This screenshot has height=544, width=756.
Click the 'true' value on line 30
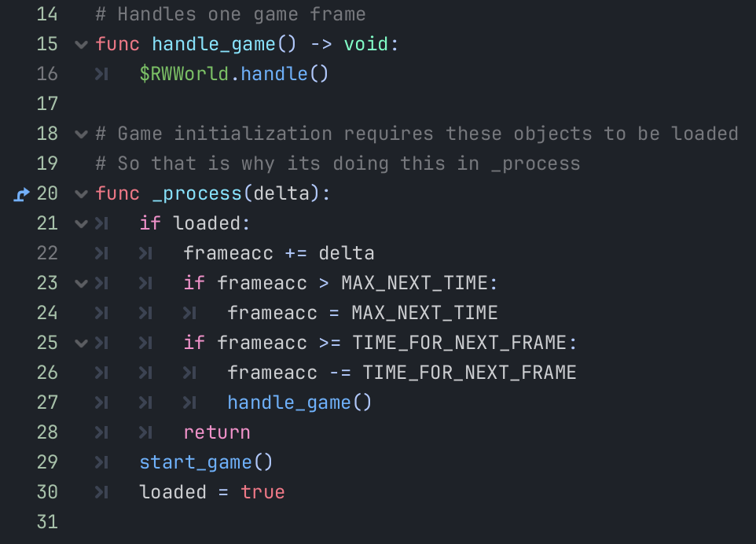click(x=262, y=492)
